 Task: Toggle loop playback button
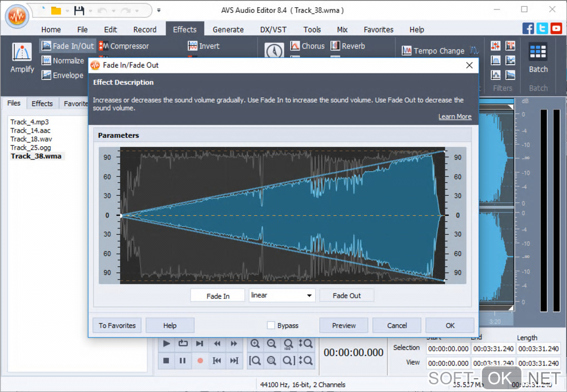[x=183, y=344]
